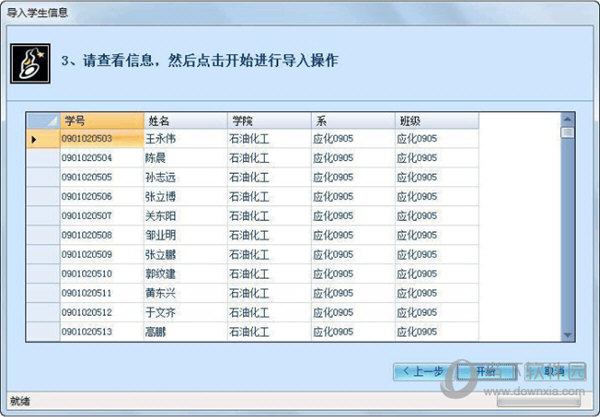Click the scrollbar down arrow

(x=567, y=336)
